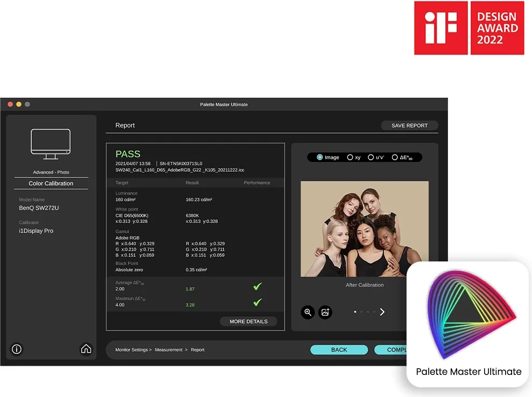Select the ΔE00 view radio button
The height and width of the screenshot is (397, 532).
coord(395,157)
